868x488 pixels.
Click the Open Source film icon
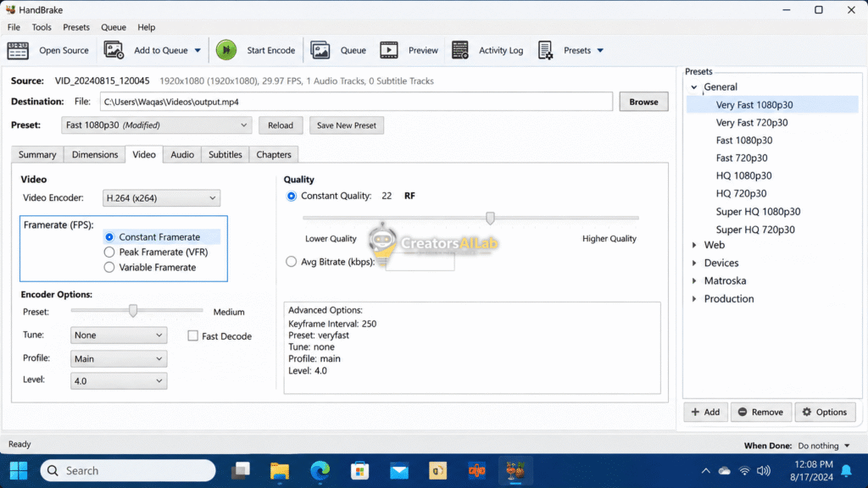18,50
